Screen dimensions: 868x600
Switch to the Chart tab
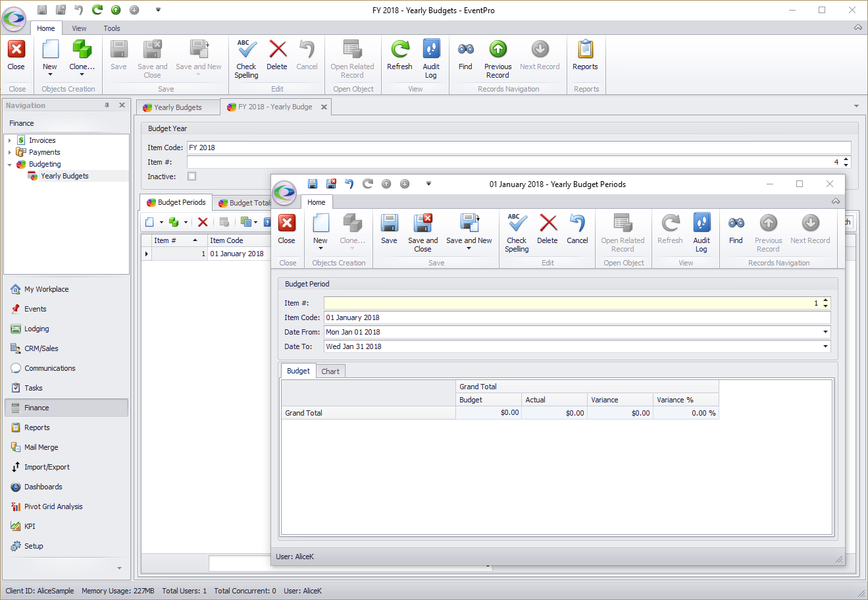pyautogui.click(x=330, y=371)
